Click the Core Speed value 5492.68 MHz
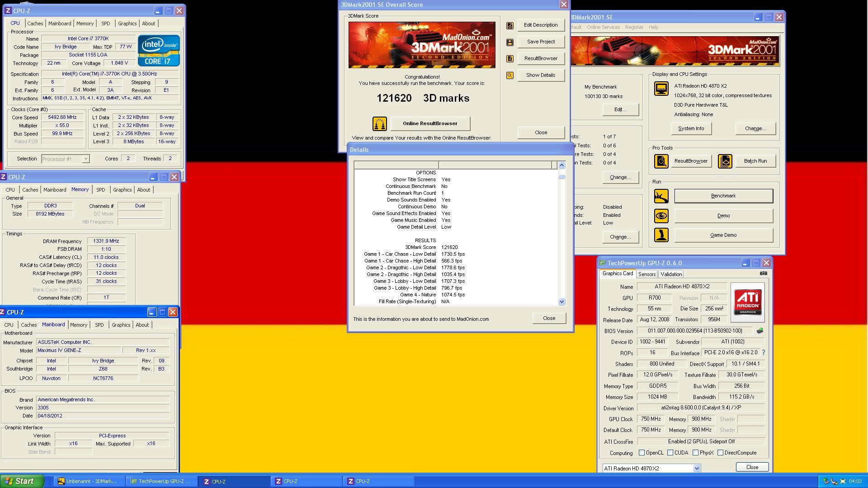Screen dimensions: 868x488 click(x=63, y=117)
